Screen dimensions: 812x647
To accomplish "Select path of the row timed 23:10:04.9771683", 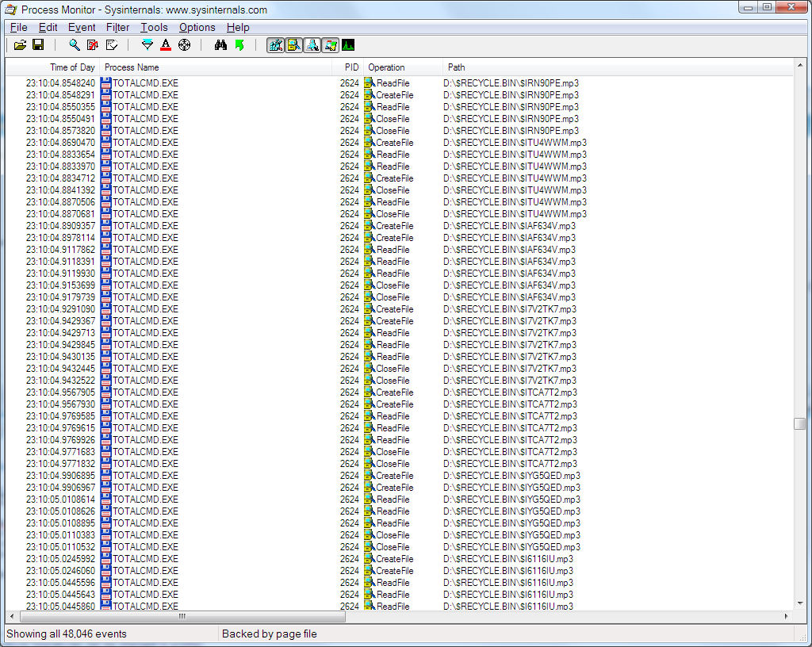I will (x=510, y=452).
